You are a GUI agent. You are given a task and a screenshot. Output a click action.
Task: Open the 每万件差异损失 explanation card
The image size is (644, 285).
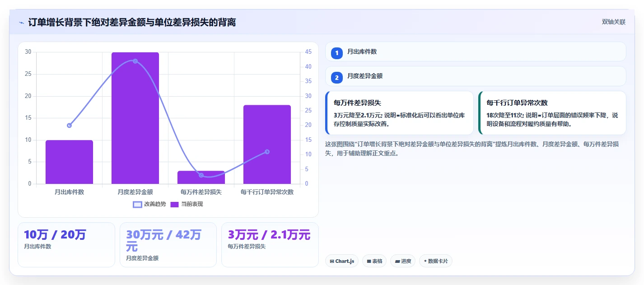pyautogui.click(x=399, y=113)
